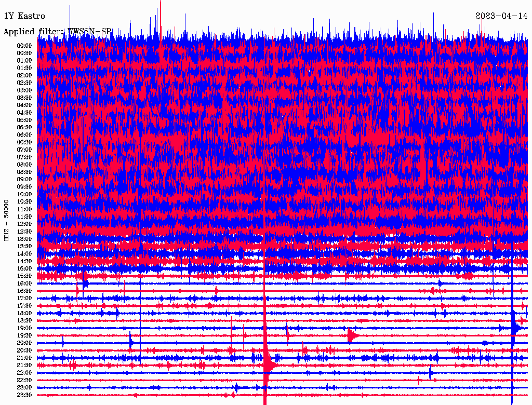Select the 00:00 time label

pyautogui.click(x=24, y=46)
